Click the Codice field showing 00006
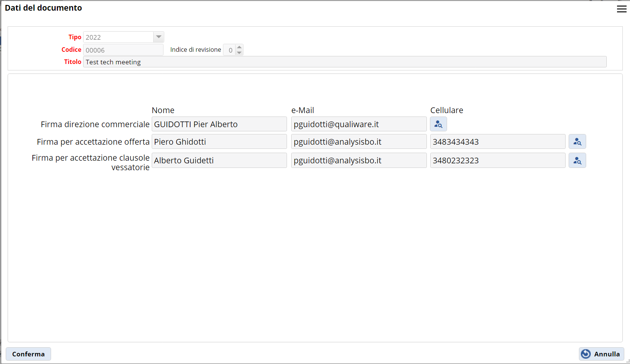 click(x=123, y=50)
